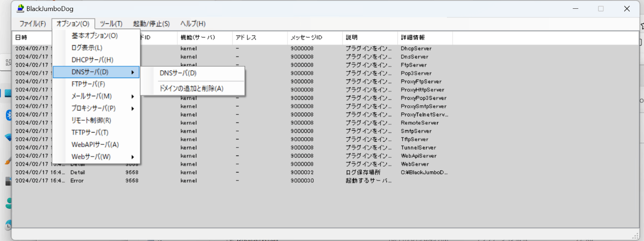The image size is (644, 241).
Task: Open the ファイル(F) menu
Action: [x=33, y=23]
